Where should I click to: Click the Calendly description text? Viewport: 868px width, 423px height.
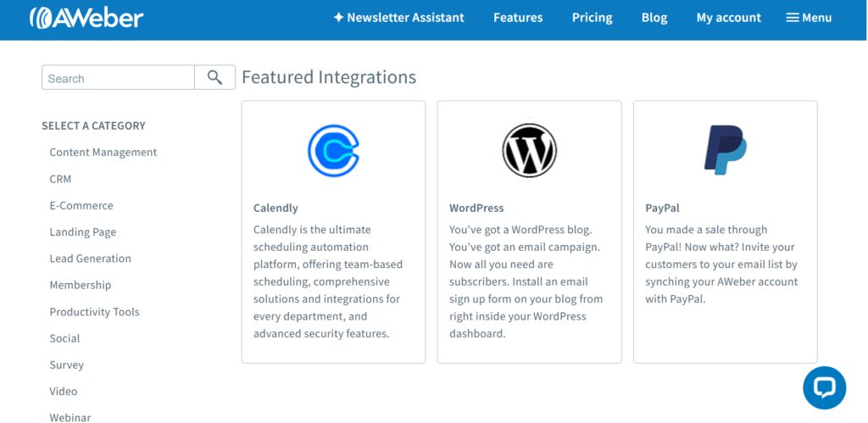pyautogui.click(x=328, y=281)
